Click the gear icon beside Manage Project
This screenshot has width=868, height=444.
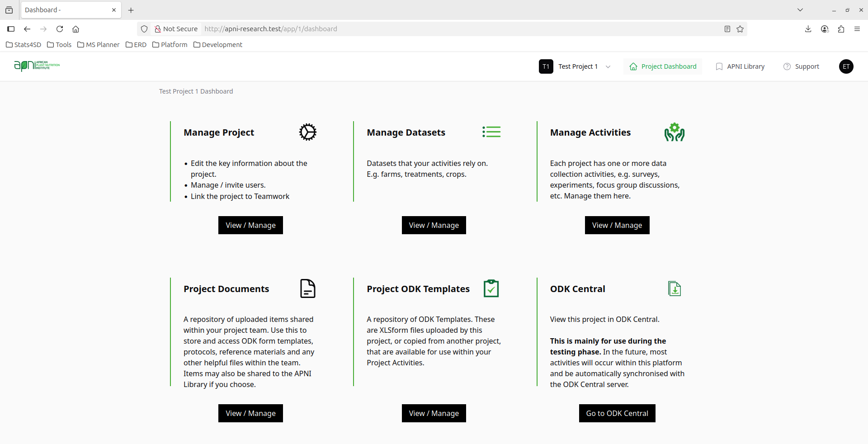[x=307, y=132]
